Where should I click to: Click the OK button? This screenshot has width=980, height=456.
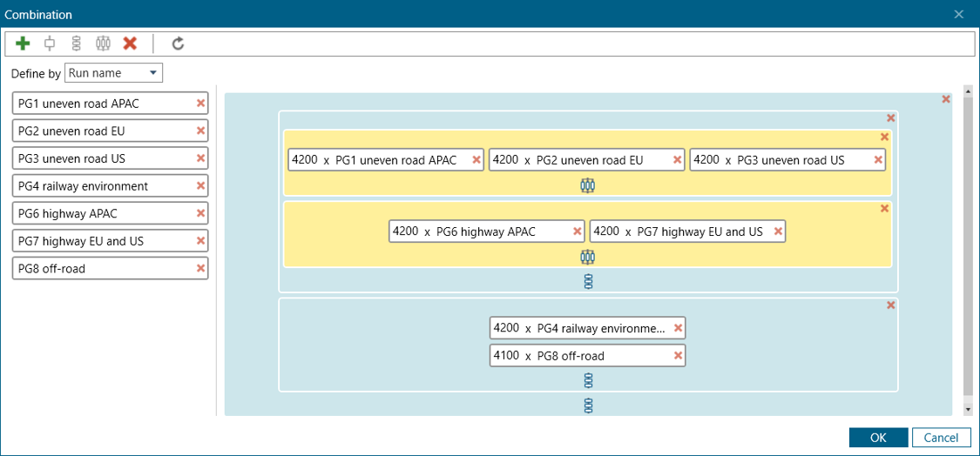878,438
